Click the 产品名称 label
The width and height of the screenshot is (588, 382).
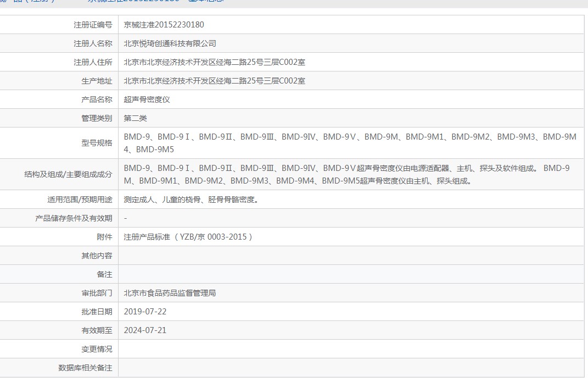coord(97,100)
